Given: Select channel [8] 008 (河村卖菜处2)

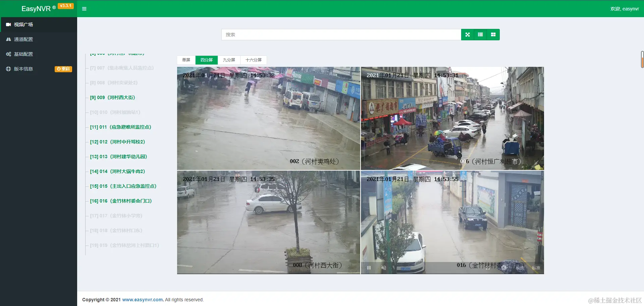Looking at the screenshot, I should point(114,83).
